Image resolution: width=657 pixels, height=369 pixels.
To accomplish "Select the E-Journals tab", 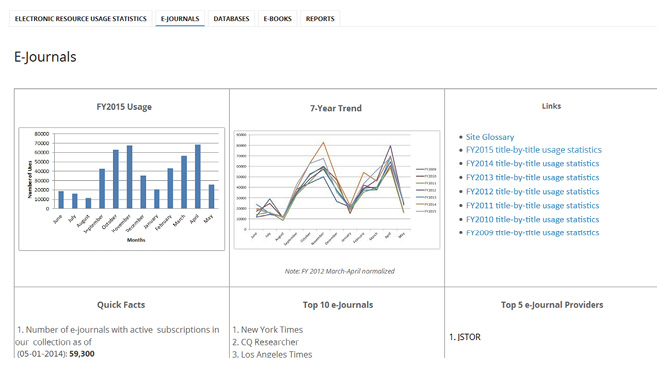I will point(180,18).
